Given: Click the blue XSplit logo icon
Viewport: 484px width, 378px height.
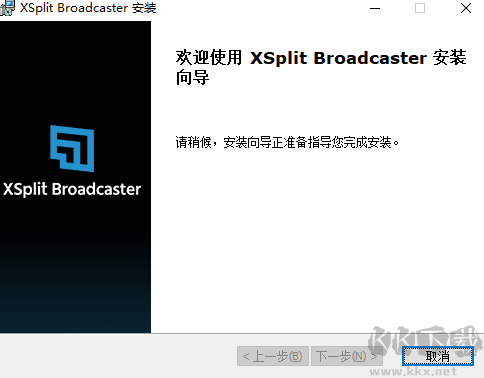Looking at the screenshot, I should (72, 148).
